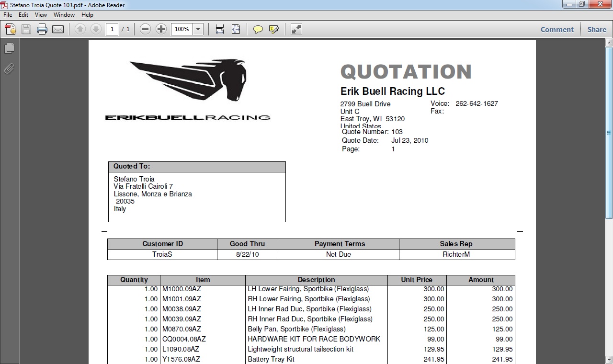Click the page number input field
613x364 pixels.
click(x=112, y=29)
